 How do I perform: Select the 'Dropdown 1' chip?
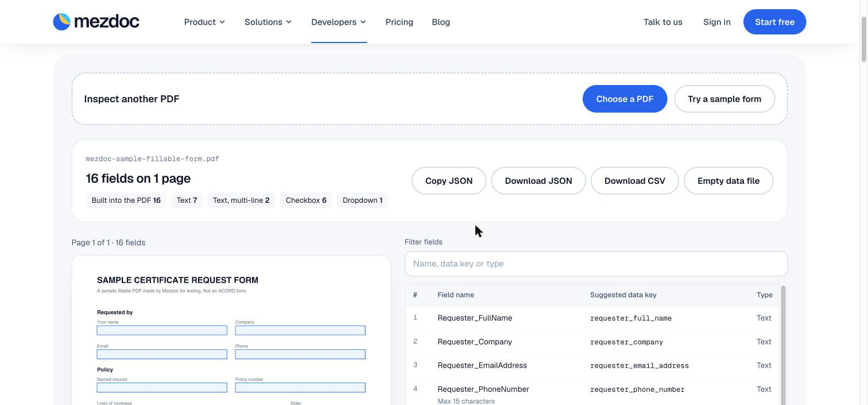(362, 200)
